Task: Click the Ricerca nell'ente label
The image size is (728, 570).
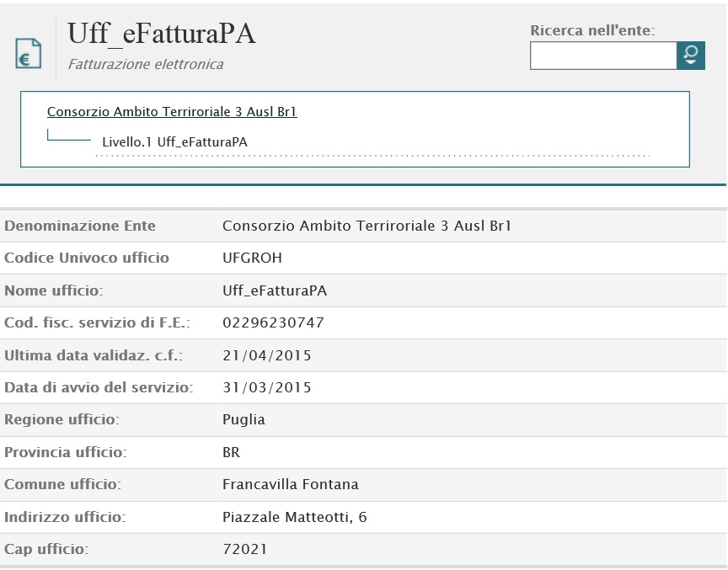Action: pyautogui.click(x=591, y=30)
